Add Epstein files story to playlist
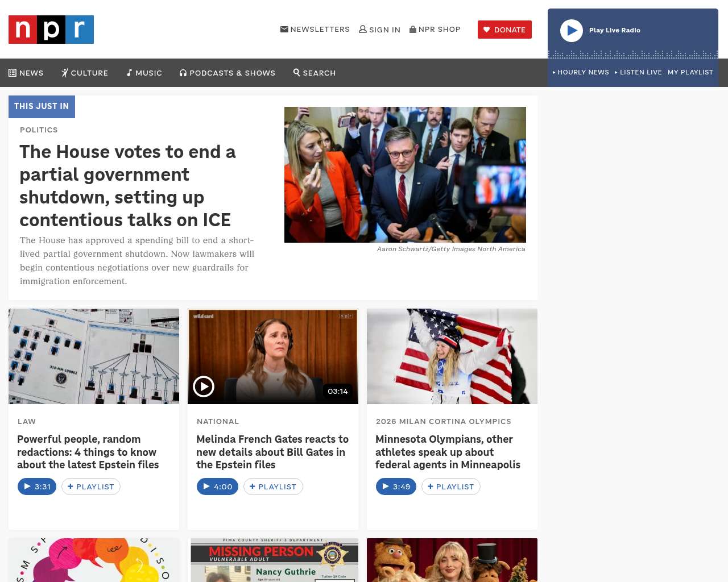This screenshot has width=728, height=582. [x=91, y=487]
